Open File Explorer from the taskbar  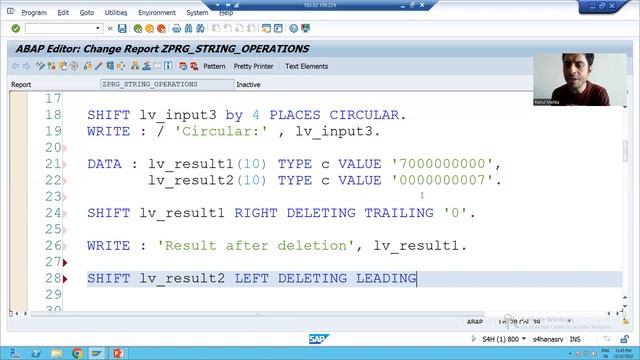pyautogui.click(x=56, y=353)
